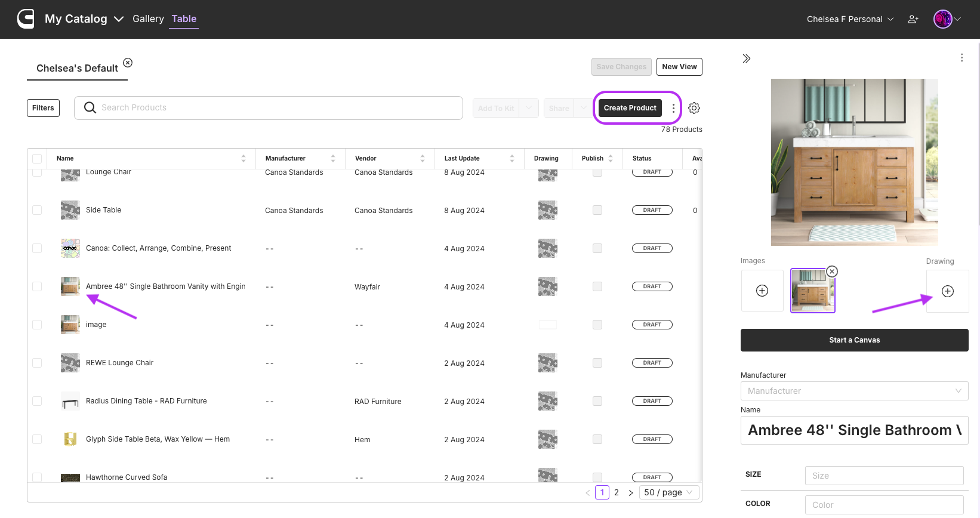Open table settings gear icon
The height and width of the screenshot is (518, 980).
click(694, 108)
